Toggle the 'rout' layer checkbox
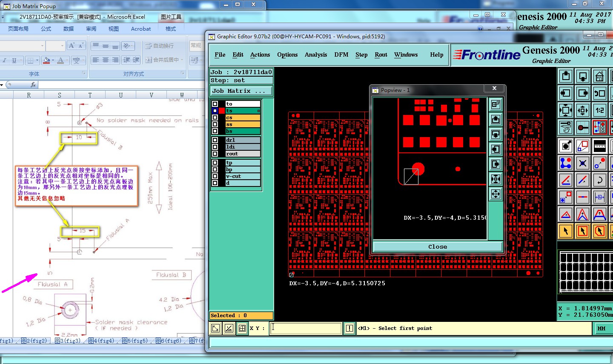The height and width of the screenshot is (364, 613). pyautogui.click(x=215, y=154)
